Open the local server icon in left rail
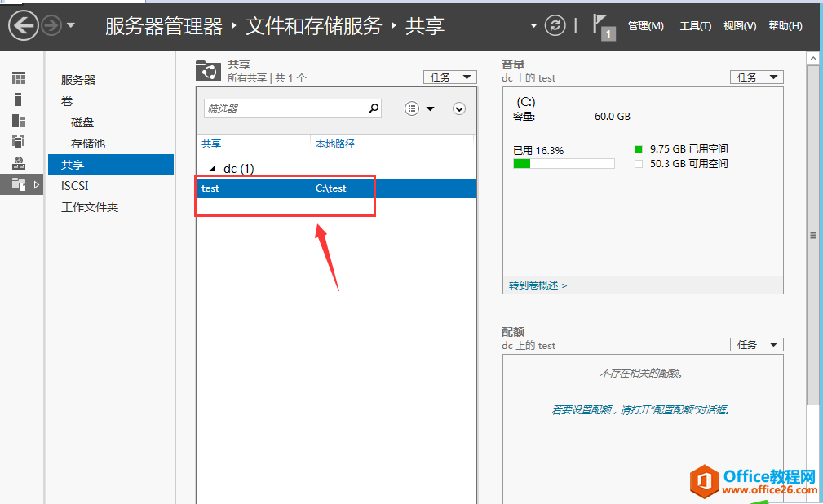This screenshot has width=823, height=504. 19,99
